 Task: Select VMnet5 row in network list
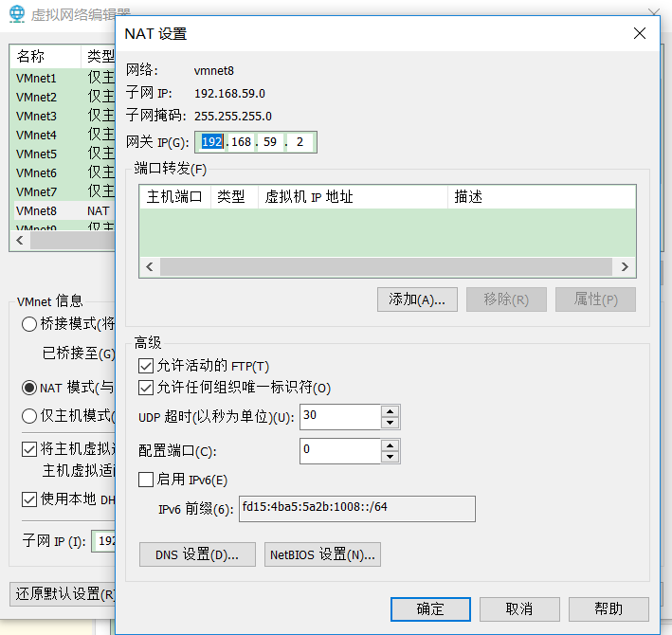pyautogui.click(x=64, y=154)
